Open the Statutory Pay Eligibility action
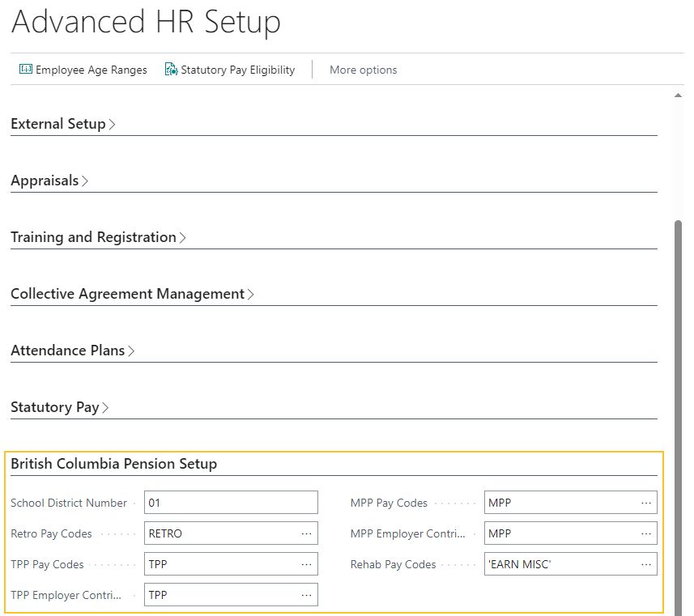The height and width of the screenshot is (616, 694). tap(237, 70)
